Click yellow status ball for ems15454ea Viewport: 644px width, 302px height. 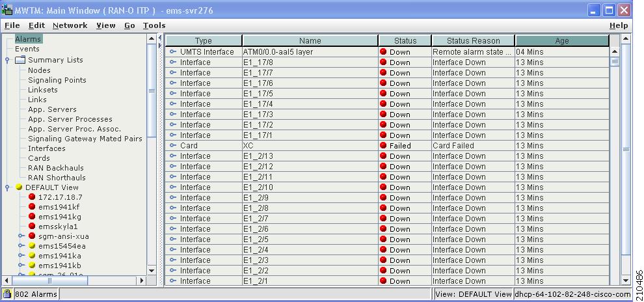[32, 246]
